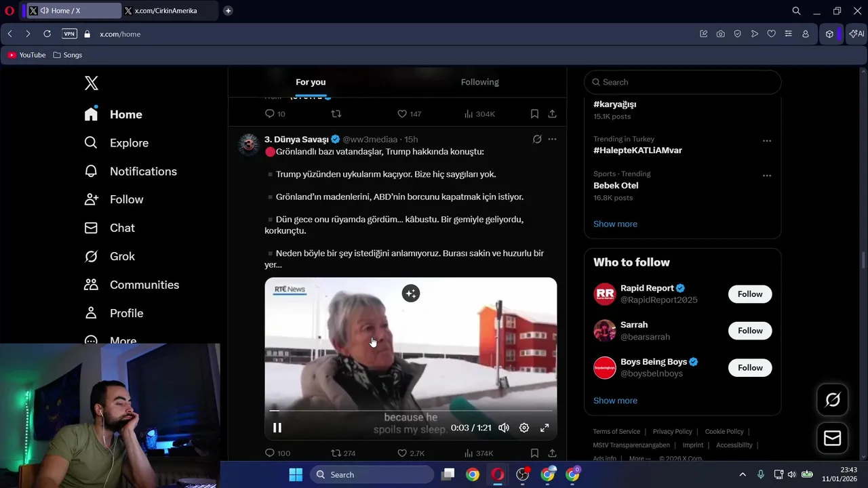Repost the 3. Dünya Savaşı post
Screen dimensions: 868x488
click(342, 453)
